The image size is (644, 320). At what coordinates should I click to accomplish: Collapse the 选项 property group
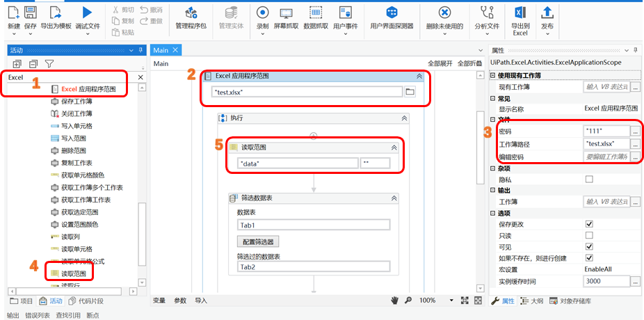coord(493,213)
